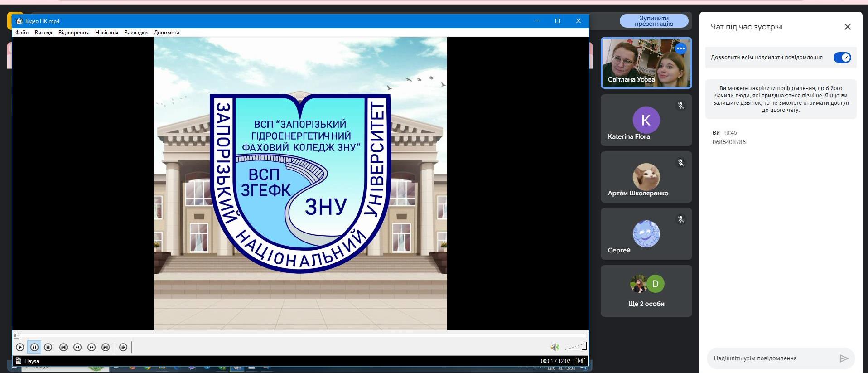Maximize the Відео ПК.mp4 player window
Viewport: 868px width, 373px height.
[558, 21]
